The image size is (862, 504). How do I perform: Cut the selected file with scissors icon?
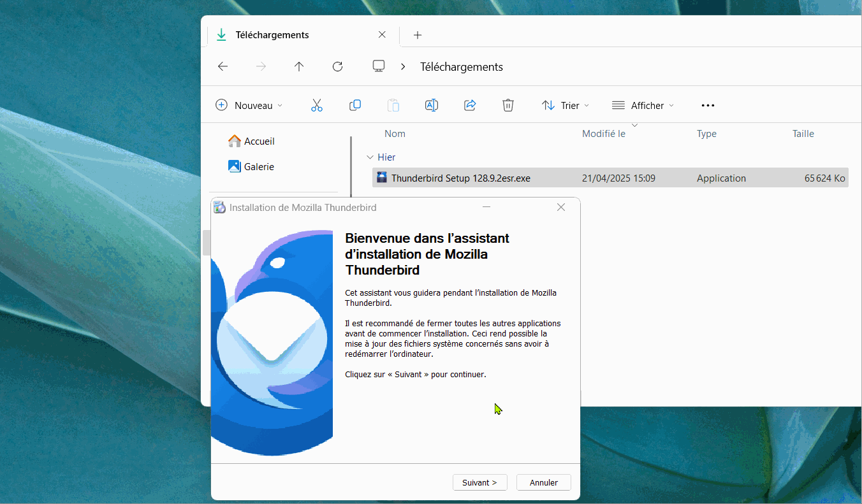click(x=317, y=105)
